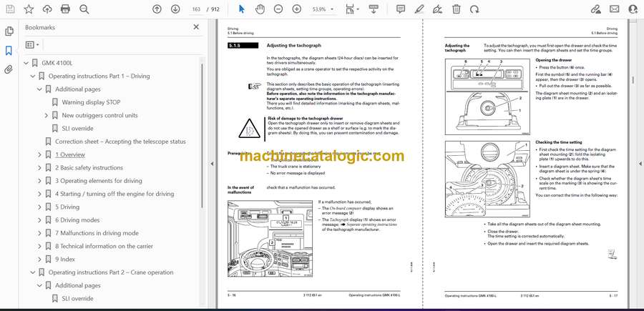Image resolution: width=644 pixels, height=311 pixels.
Task: Open find text search tool
Action: [84, 9]
